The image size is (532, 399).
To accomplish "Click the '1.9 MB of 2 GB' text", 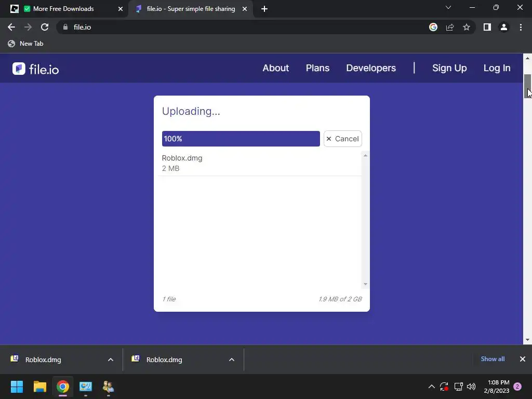I will tap(340, 299).
